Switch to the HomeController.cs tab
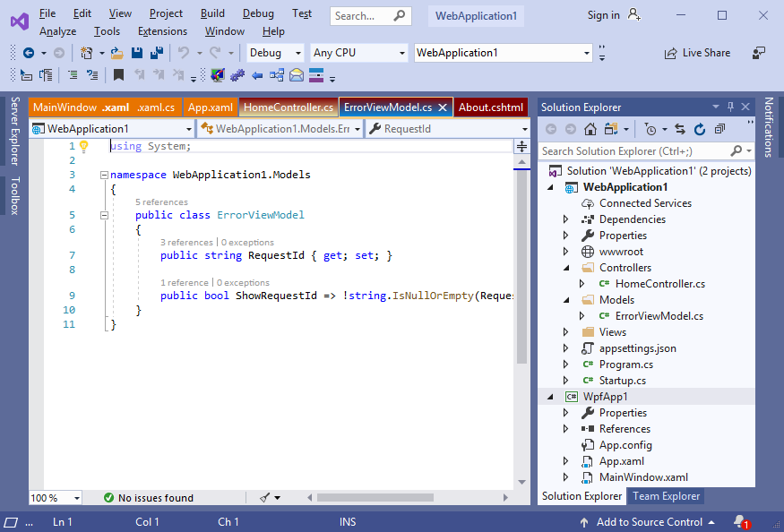The height and width of the screenshot is (532, 784). tap(289, 107)
